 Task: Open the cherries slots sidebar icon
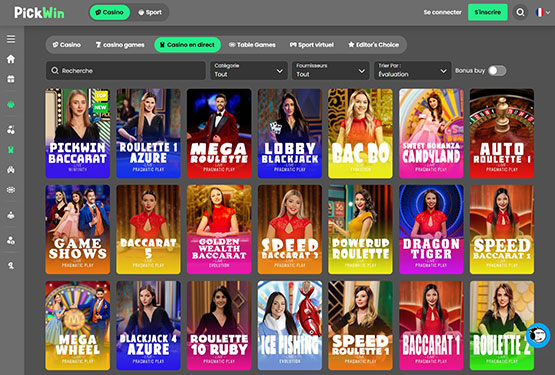(x=11, y=130)
